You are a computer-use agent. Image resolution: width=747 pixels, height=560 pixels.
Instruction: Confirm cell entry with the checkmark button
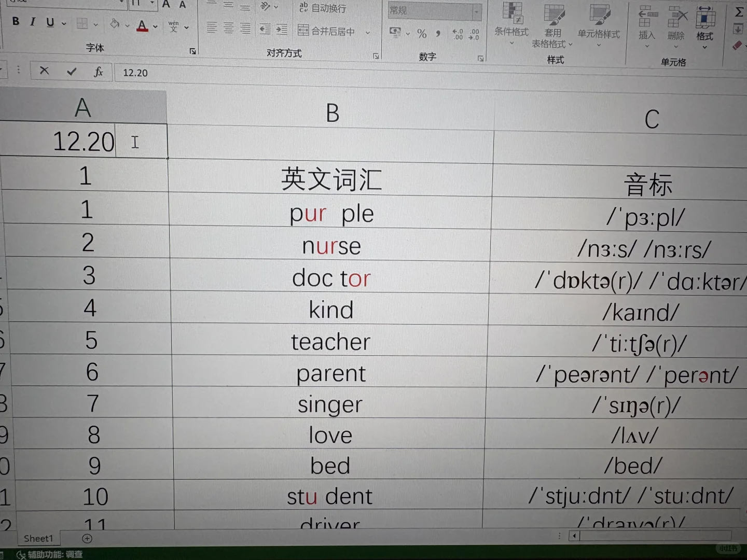pyautogui.click(x=72, y=72)
